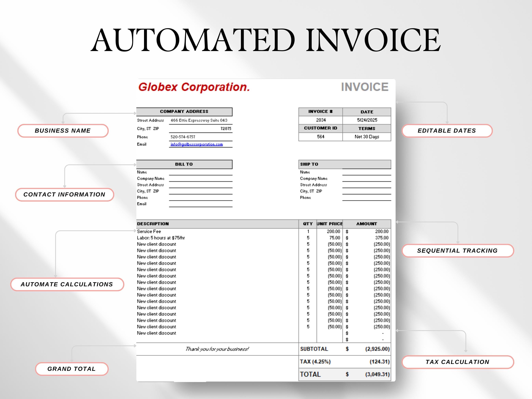Click the SEQUENTIAL TRACKING pill label
This screenshot has height=399, width=532.
click(458, 251)
